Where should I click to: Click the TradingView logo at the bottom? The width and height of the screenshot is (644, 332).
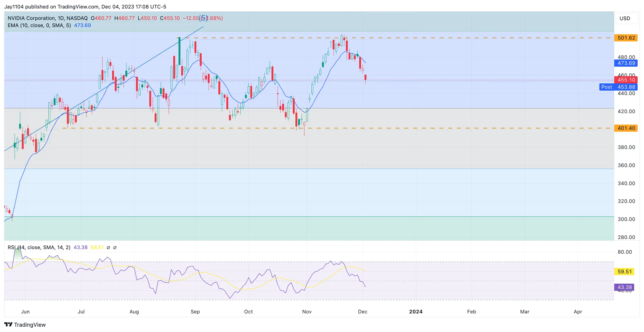coord(25,325)
